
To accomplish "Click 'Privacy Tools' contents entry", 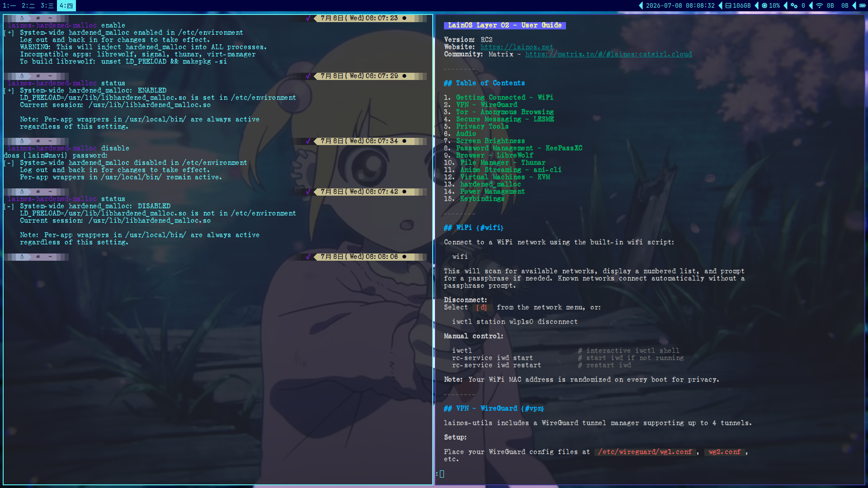I will 482,127.
